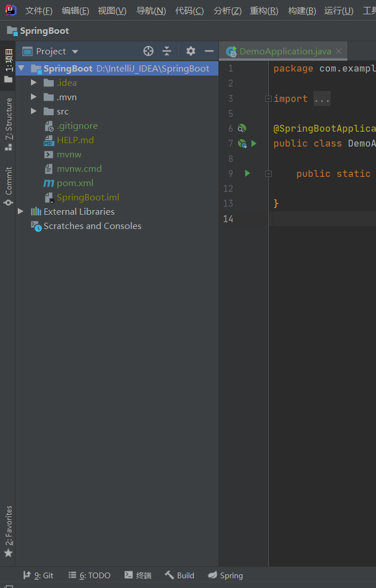
Task: Toggle the 1: 项目 project tool window
Action: [8, 66]
